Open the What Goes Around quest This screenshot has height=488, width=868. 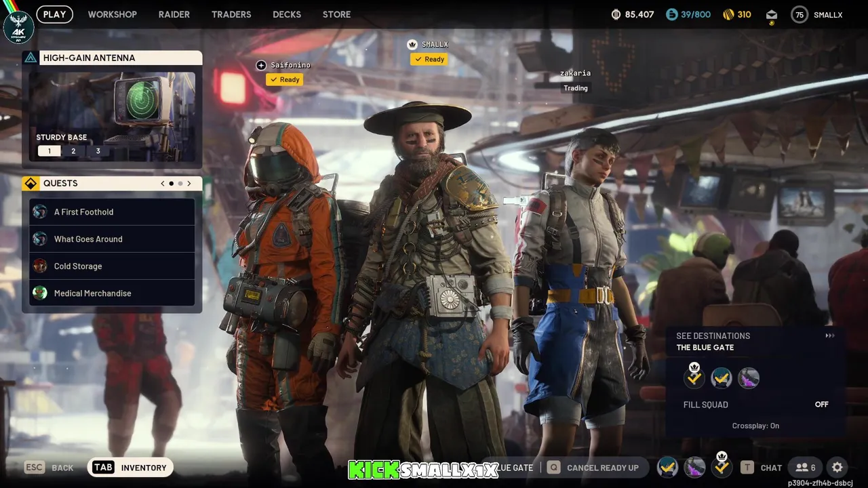pos(112,239)
